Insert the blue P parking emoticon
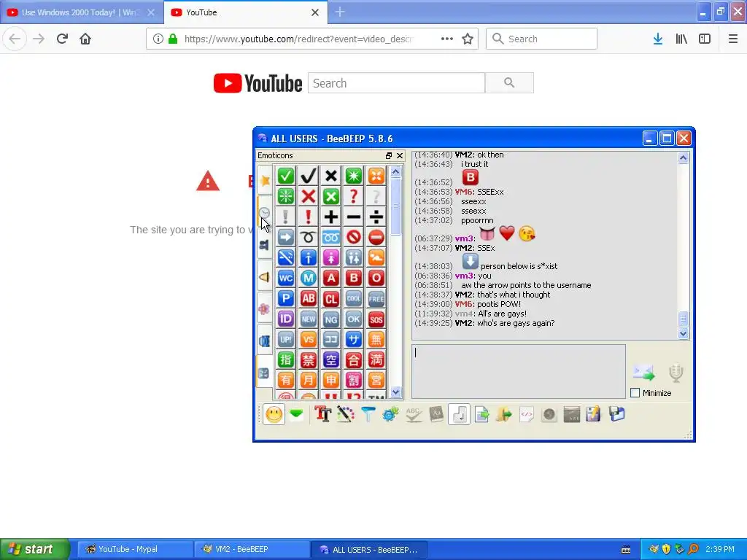Image resolution: width=747 pixels, height=560 pixels. click(x=286, y=298)
